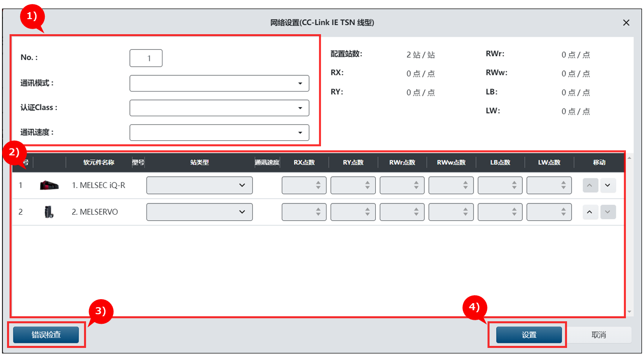Close the network settings dialog
This screenshot has width=644, height=362.
tap(626, 23)
